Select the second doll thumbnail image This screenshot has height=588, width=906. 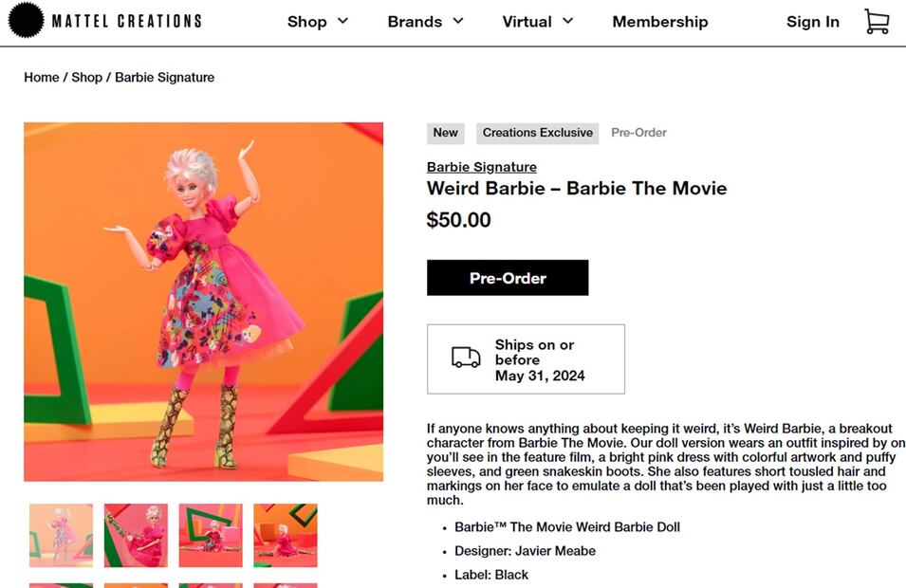point(136,535)
